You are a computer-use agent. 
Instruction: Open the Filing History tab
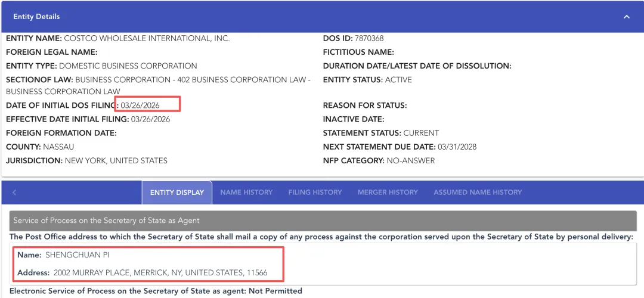pyautogui.click(x=315, y=193)
